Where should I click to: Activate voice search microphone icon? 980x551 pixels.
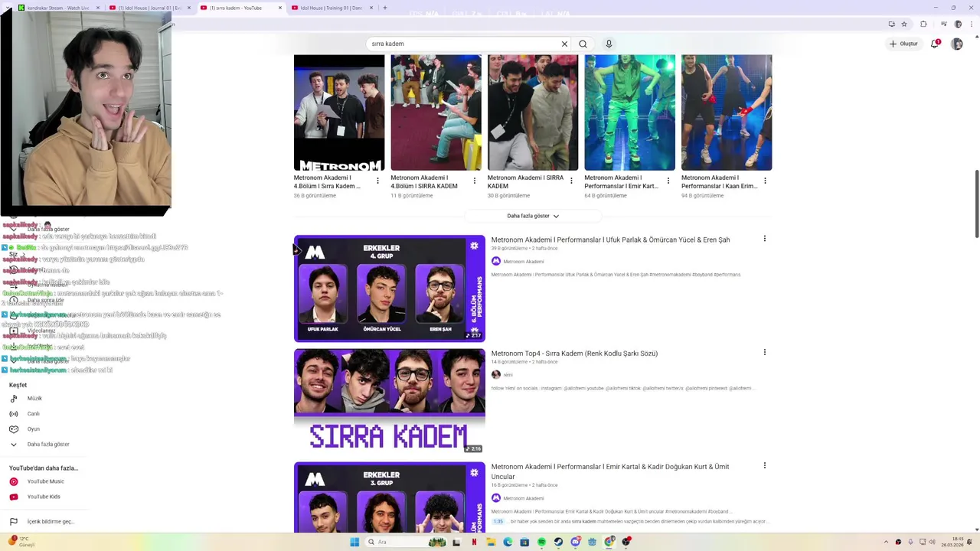[609, 44]
